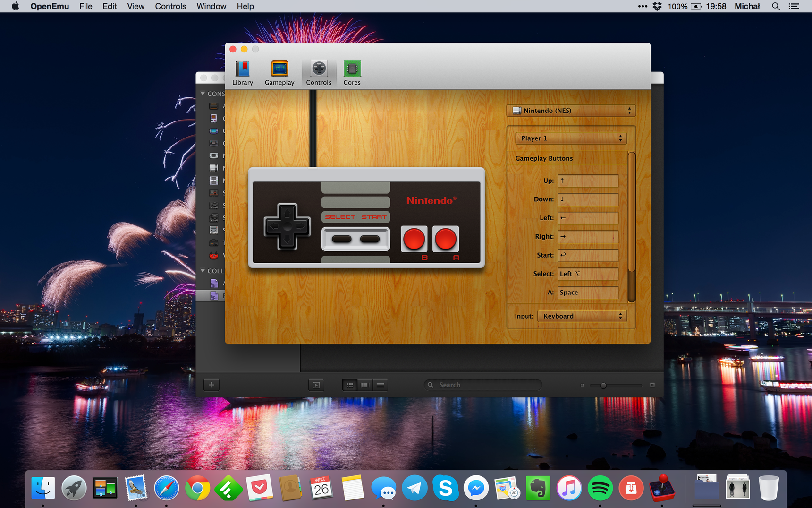The height and width of the screenshot is (508, 812).
Task: Open Safari from the Dock
Action: 167,488
